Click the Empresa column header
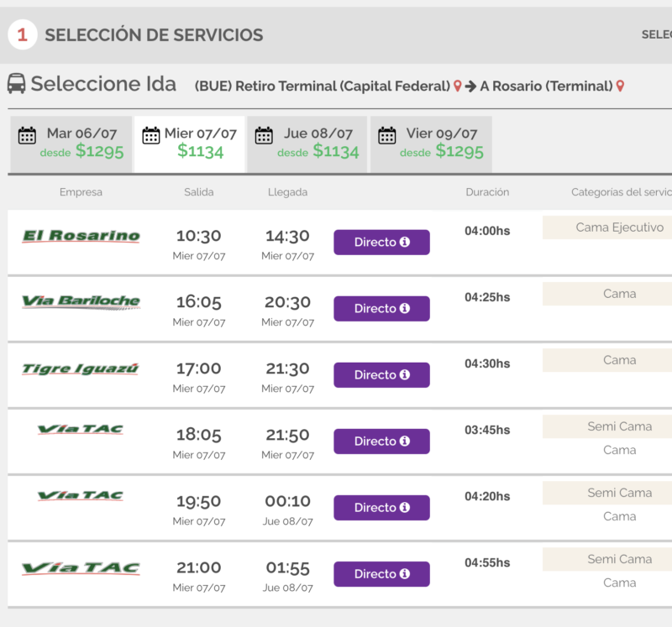This screenshot has width=672, height=627. click(81, 192)
